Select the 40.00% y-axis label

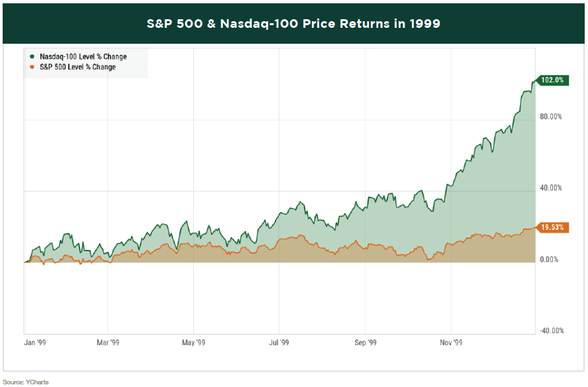pos(551,188)
